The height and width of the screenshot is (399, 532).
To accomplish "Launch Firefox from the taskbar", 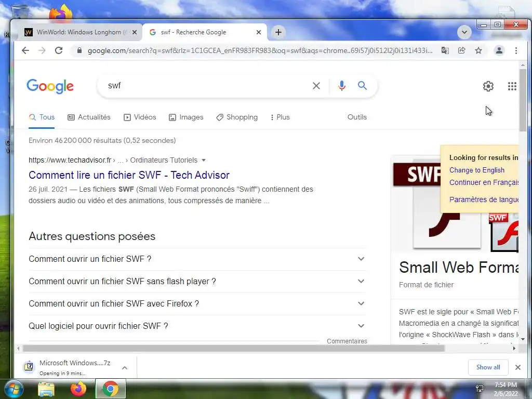I will (x=78, y=389).
